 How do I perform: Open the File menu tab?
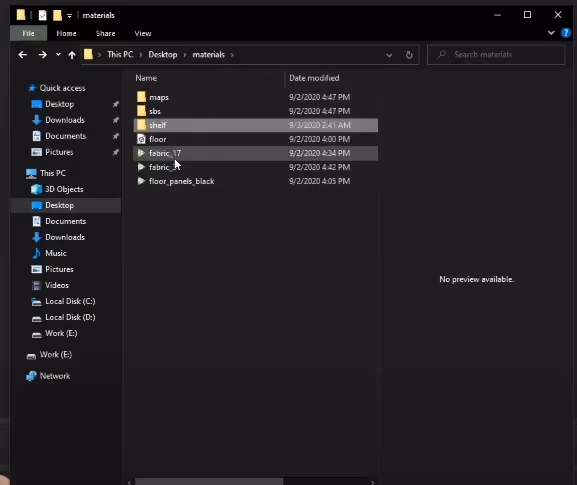[28, 33]
